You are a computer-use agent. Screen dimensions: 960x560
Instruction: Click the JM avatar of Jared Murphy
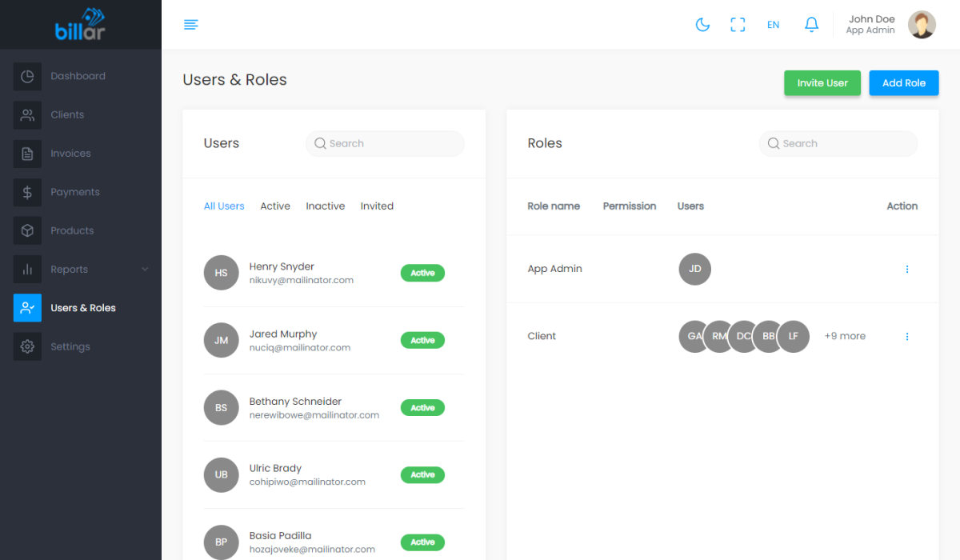coord(221,340)
